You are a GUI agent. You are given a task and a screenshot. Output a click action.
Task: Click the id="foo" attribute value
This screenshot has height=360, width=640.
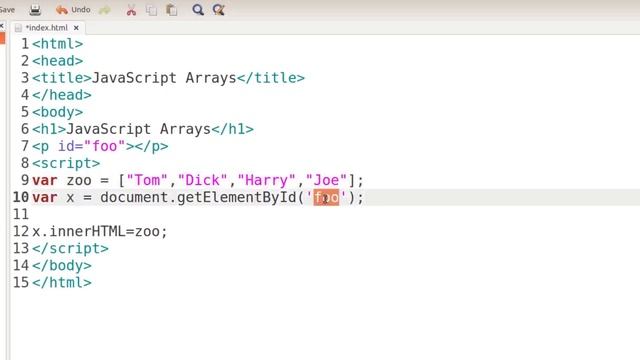104,146
